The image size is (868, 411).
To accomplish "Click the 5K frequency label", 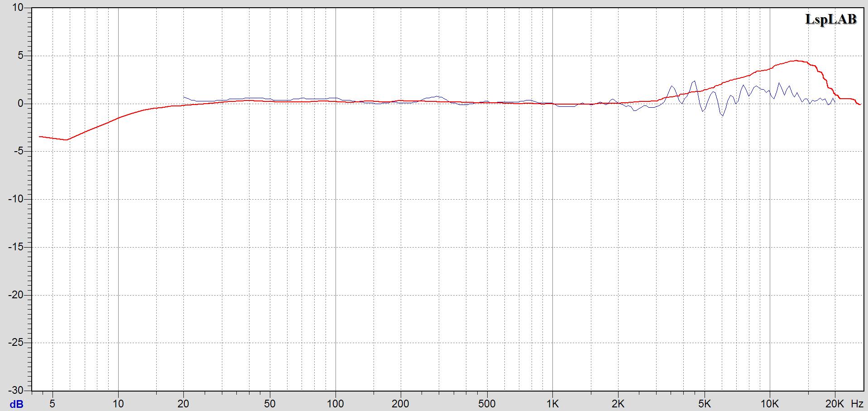I will pyautogui.click(x=704, y=404).
